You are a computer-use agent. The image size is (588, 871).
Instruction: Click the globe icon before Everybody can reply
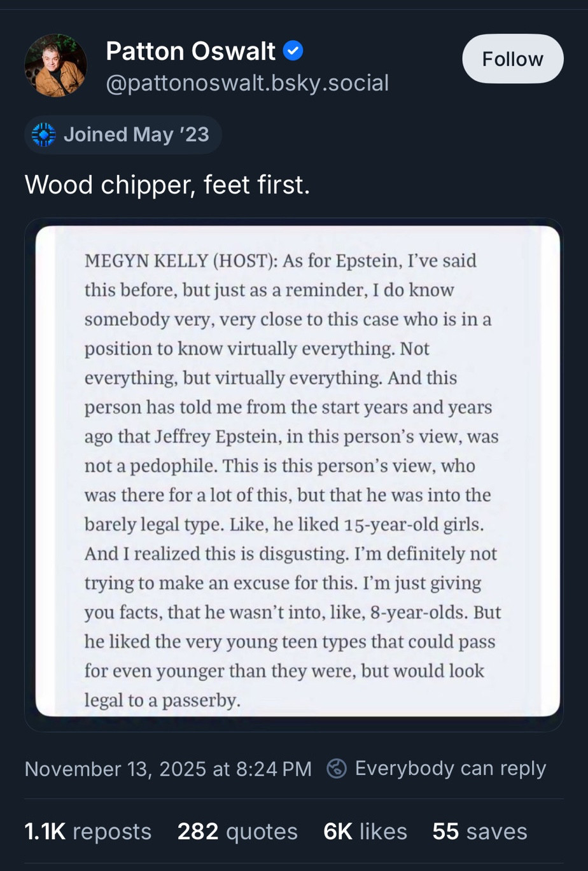336,769
